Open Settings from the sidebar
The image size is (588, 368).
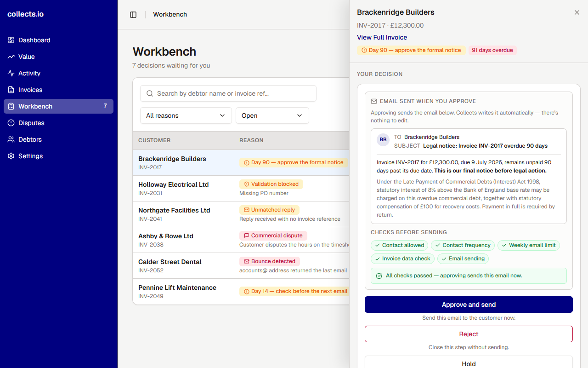[x=58, y=156]
